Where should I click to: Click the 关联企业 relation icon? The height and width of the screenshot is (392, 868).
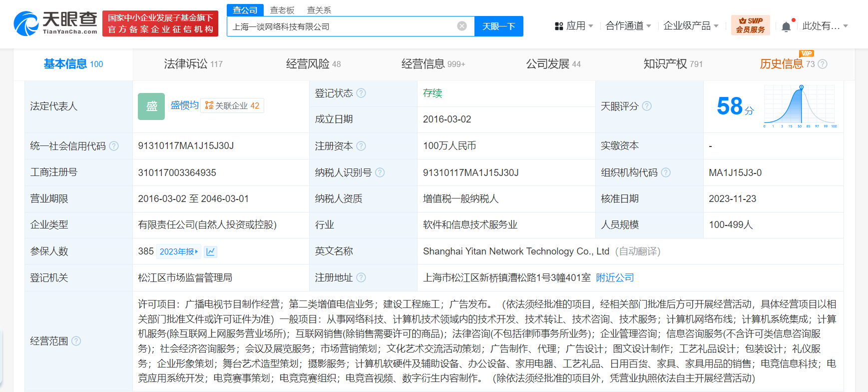point(209,105)
